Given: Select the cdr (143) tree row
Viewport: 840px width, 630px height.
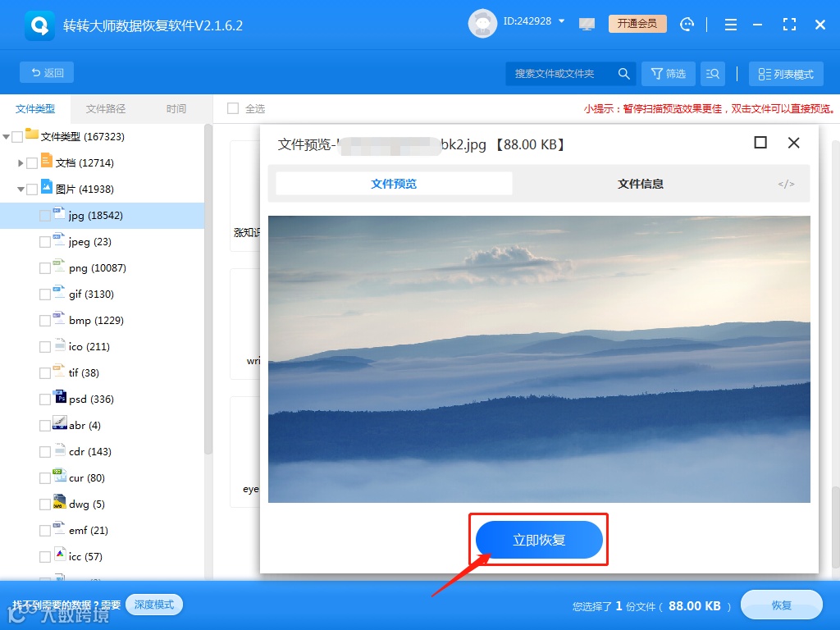Looking at the screenshot, I should point(102,452).
